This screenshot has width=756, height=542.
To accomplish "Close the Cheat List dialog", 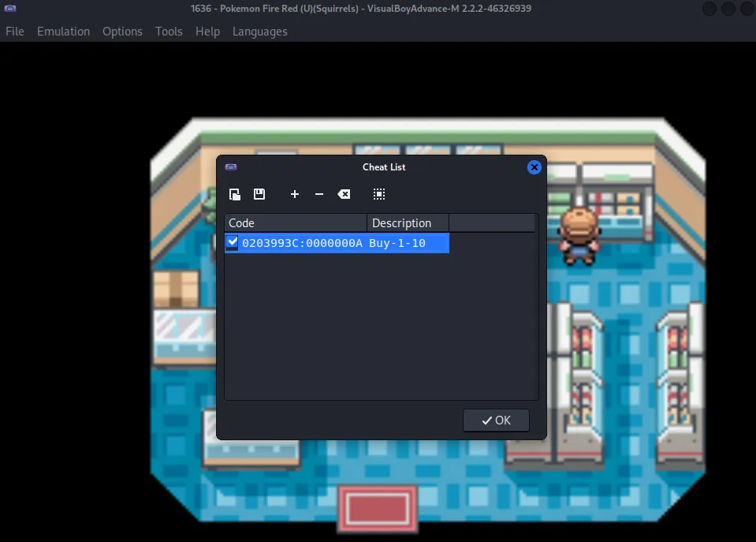I will click(534, 167).
